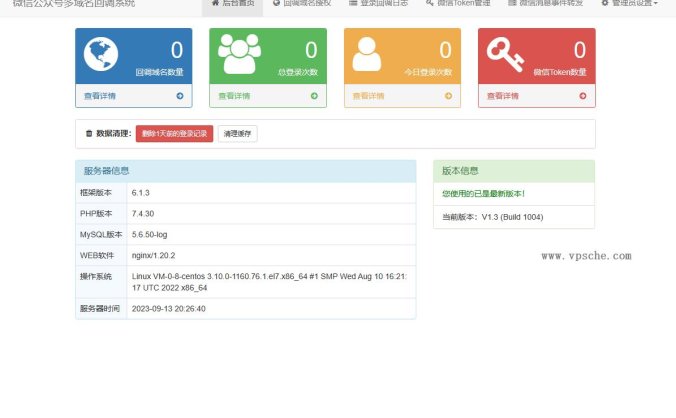Viewport: 676px width, 418px height.
Task: Open 查看详情 under 回调域名数量 card
Action: tap(100, 96)
